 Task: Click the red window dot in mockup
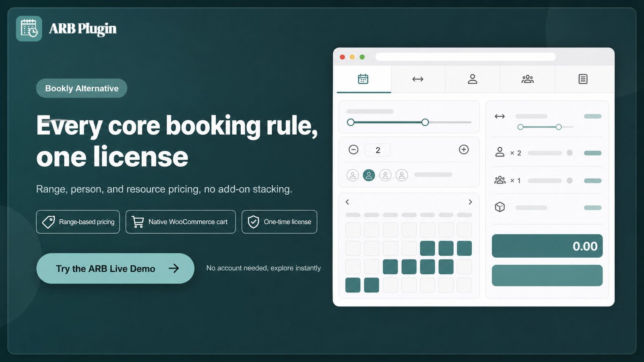[343, 57]
